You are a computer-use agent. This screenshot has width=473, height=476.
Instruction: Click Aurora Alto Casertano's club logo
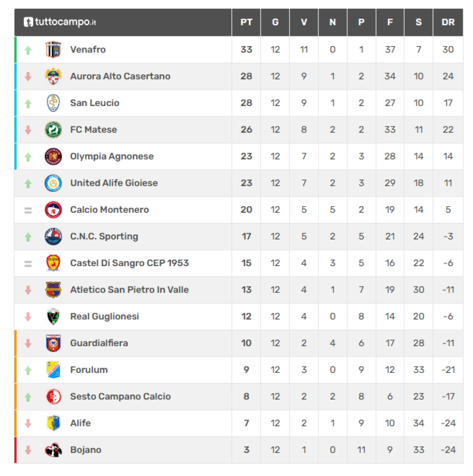click(53, 76)
